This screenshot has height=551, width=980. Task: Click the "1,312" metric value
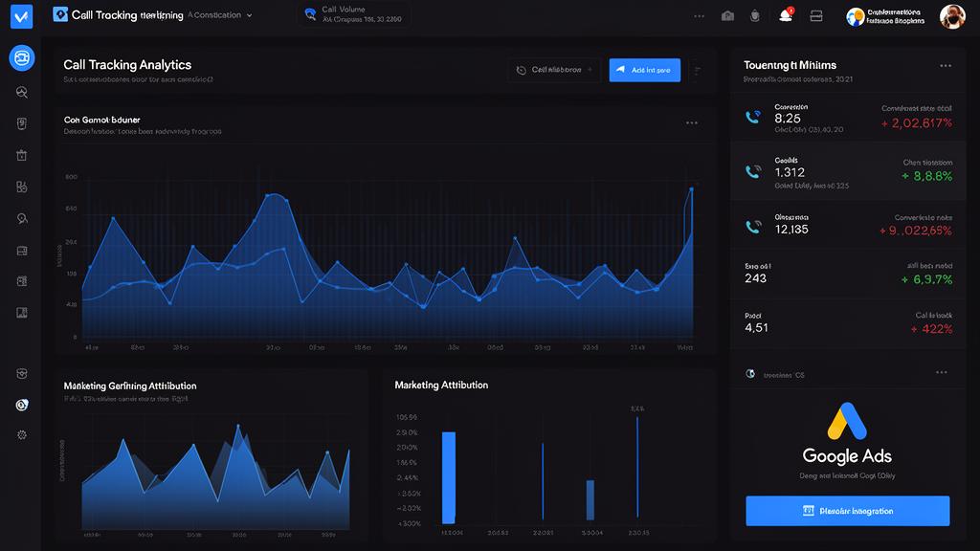[x=790, y=172]
